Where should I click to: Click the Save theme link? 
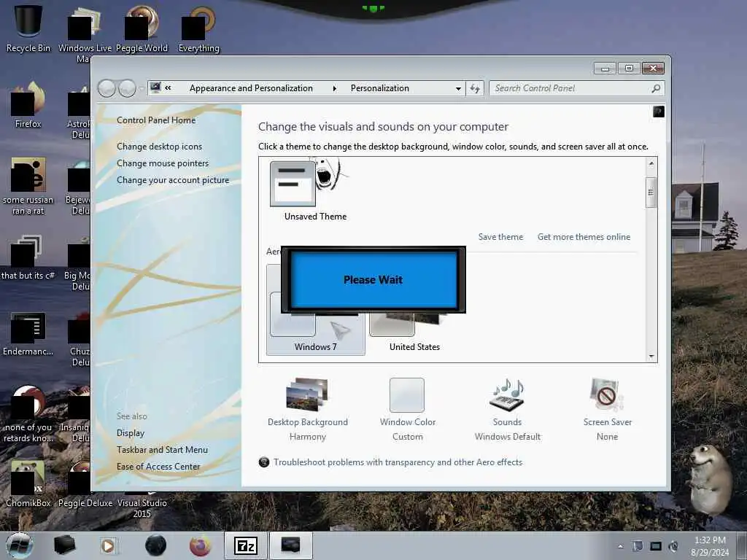coord(500,237)
